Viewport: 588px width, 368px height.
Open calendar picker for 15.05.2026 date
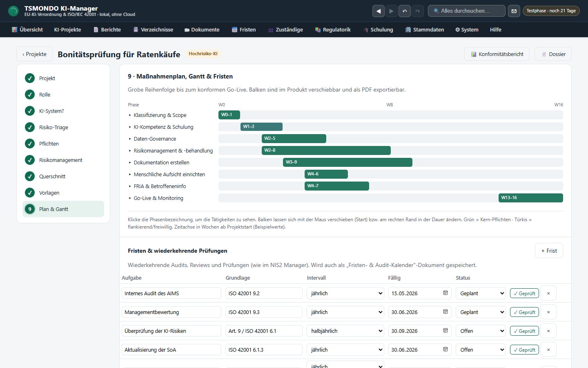point(445,293)
